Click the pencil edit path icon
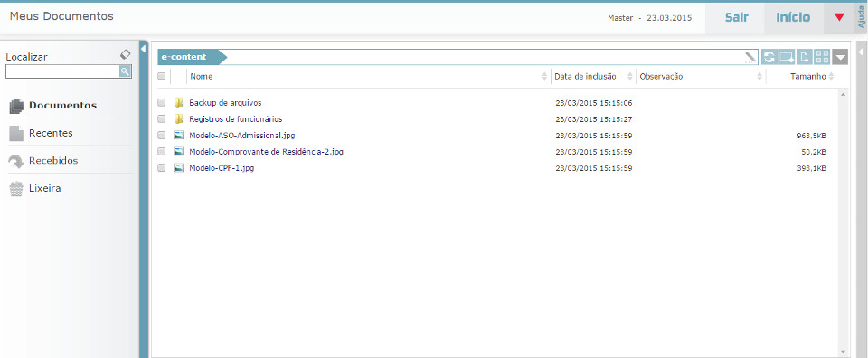Viewport: 868px width, 358px height. (x=750, y=56)
